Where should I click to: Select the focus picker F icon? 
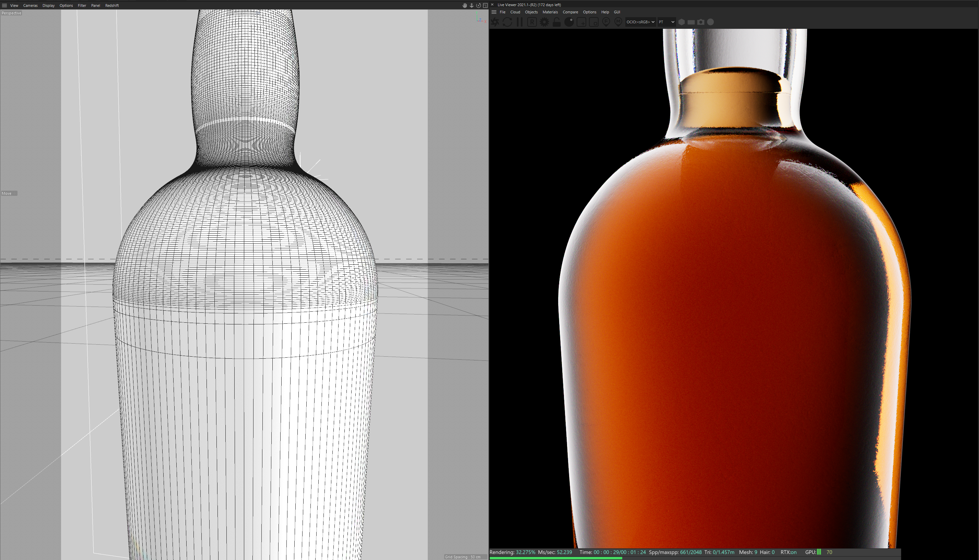(606, 22)
